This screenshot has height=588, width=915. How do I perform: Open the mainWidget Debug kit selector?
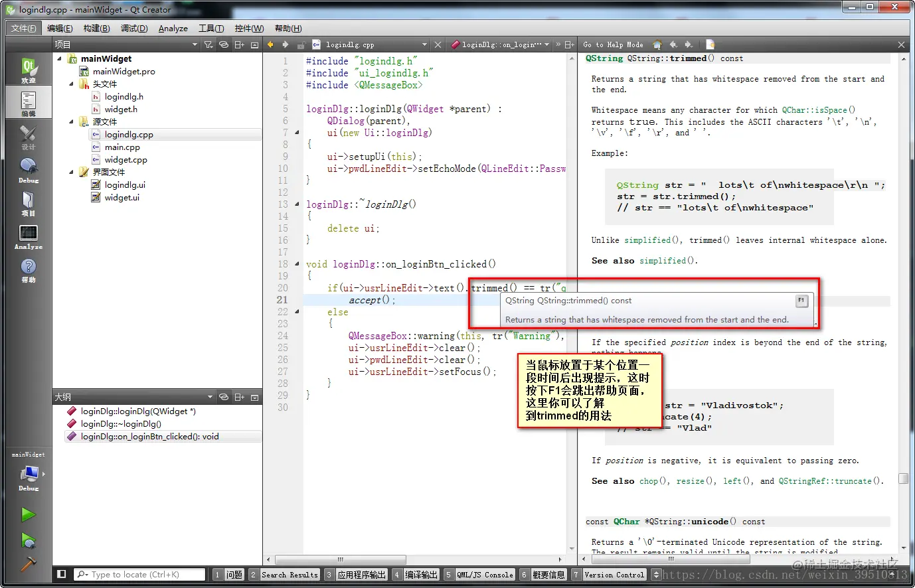(28, 473)
